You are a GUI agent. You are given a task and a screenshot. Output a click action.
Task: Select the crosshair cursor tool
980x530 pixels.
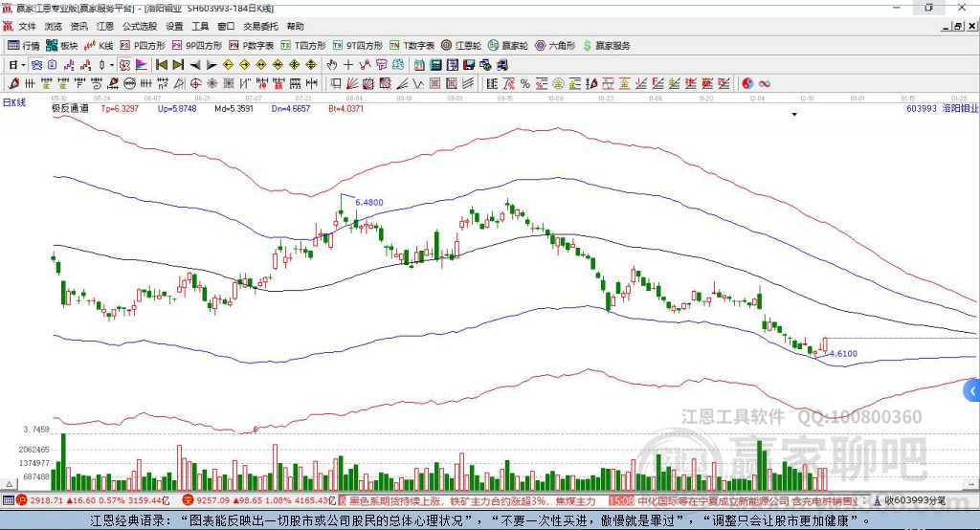click(x=348, y=65)
